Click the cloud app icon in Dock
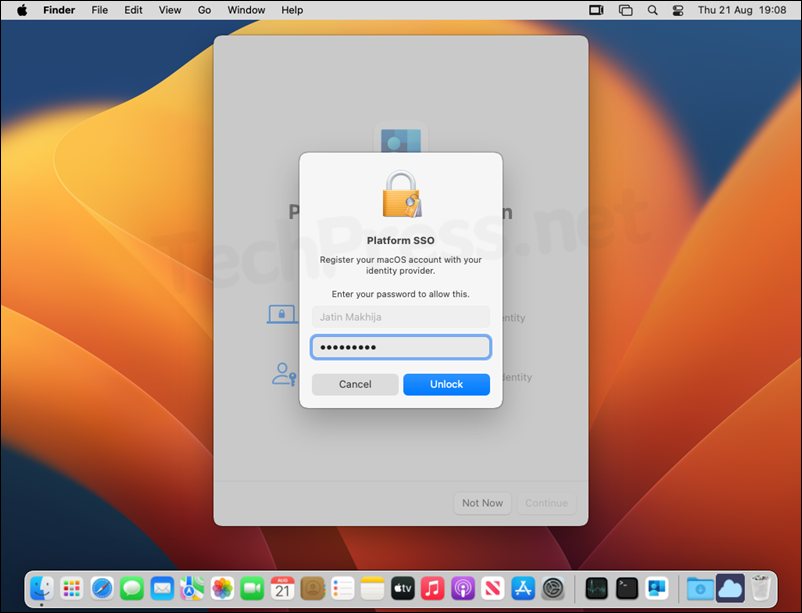Screen dimensions: 802x613 [730, 588]
